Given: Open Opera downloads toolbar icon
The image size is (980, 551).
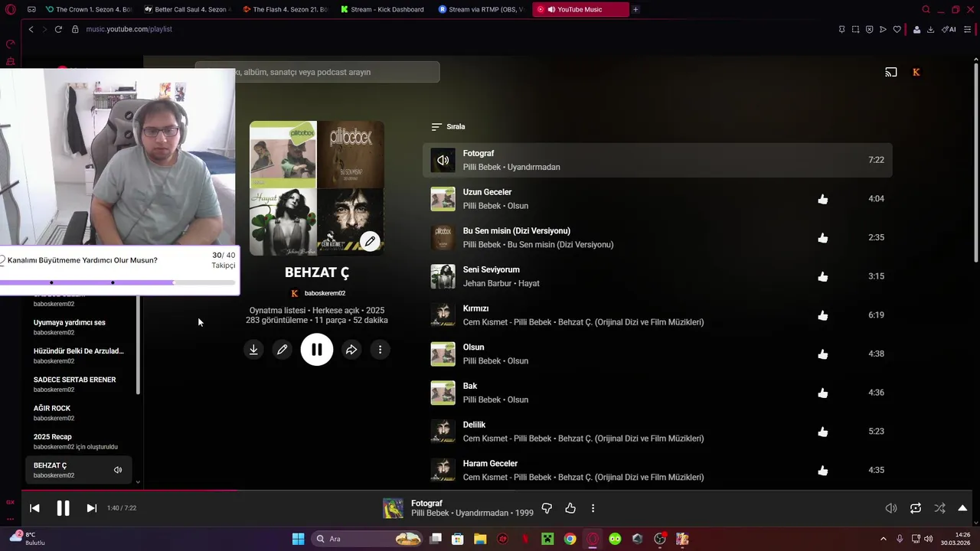Looking at the screenshot, I should pos(930,29).
